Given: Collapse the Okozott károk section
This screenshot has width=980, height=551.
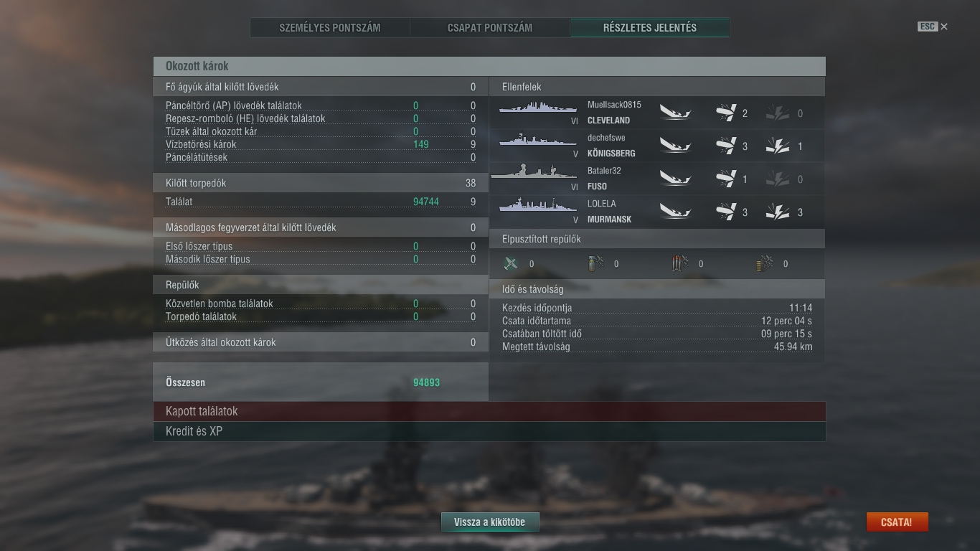Looking at the screenshot, I should 489,66.
